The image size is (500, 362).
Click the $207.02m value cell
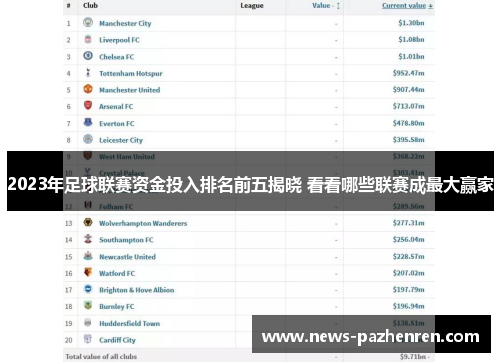(408, 273)
